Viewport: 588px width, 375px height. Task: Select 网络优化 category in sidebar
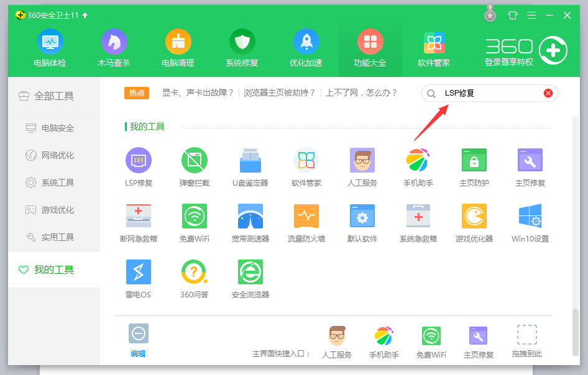click(x=54, y=155)
